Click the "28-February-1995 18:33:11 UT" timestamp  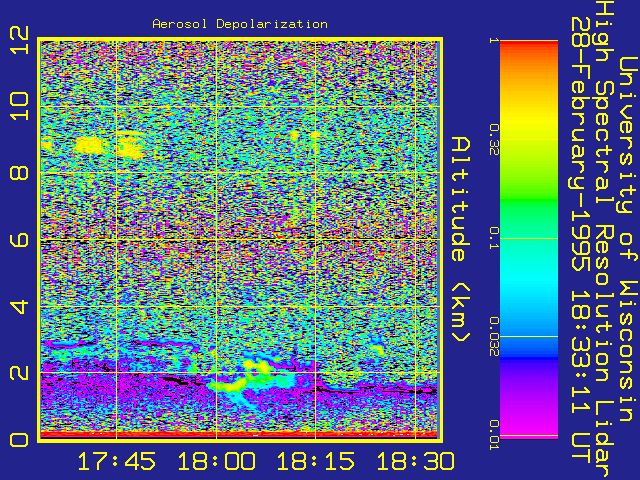tap(580, 239)
